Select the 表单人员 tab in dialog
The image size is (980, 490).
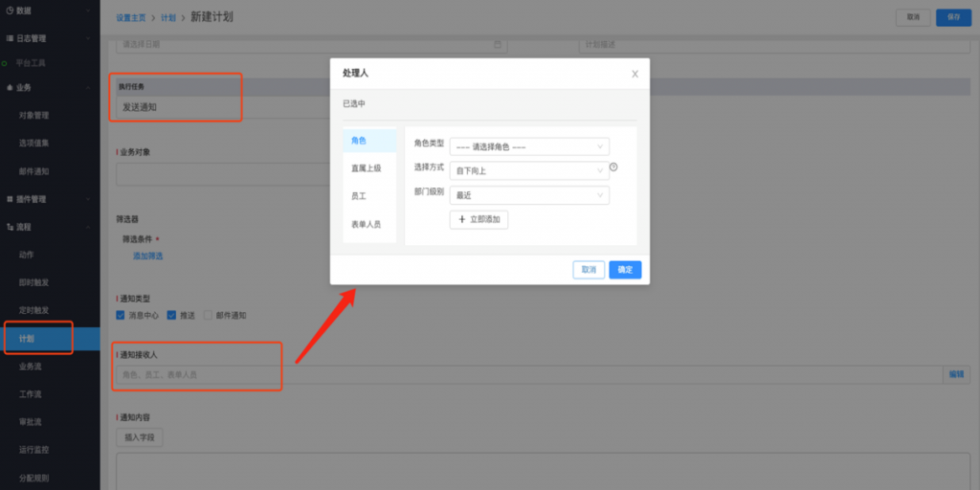(x=366, y=224)
